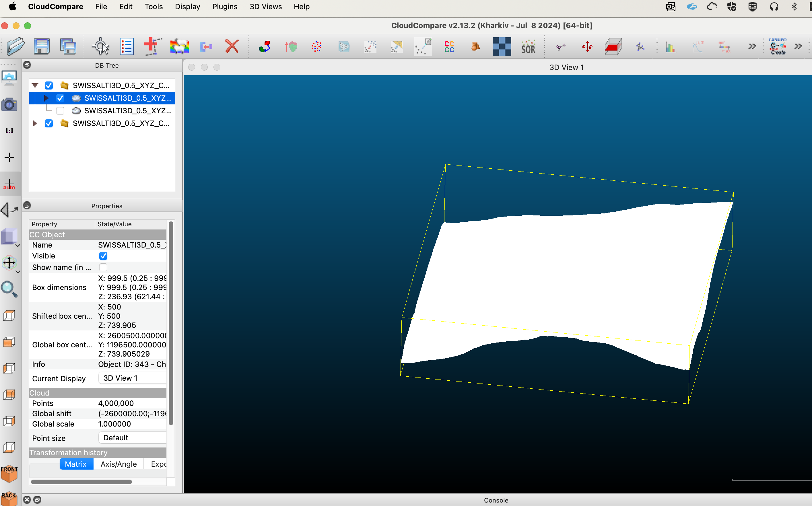This screenshot has height=506, width=812.
Task: Click the CANUPO Create plugin icon
Action: (x=778, y=46)
